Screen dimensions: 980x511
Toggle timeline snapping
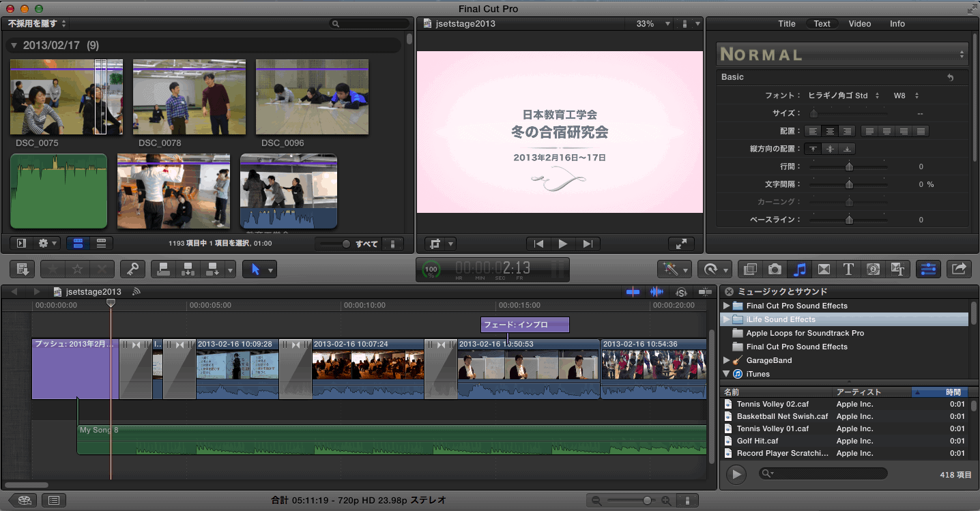pos(704,291)
